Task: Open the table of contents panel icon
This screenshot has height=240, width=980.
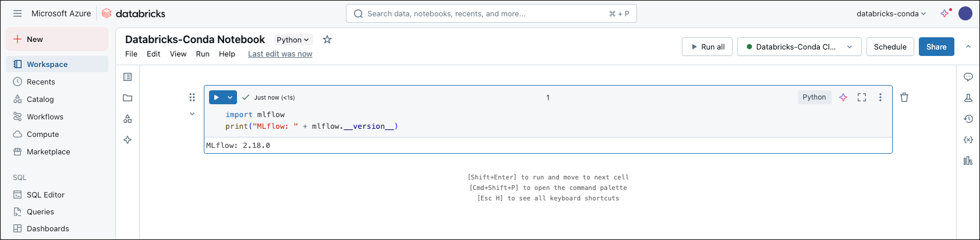Action: click(128, 77)
